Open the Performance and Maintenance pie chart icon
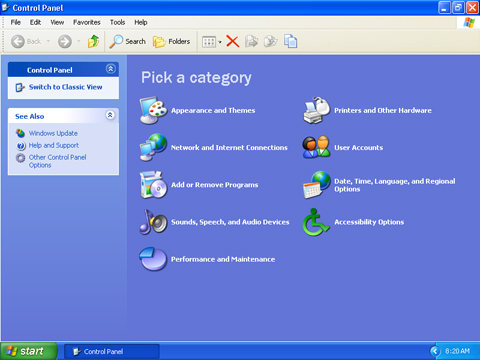This screenshot has height=360, width=480. point(153,259)
